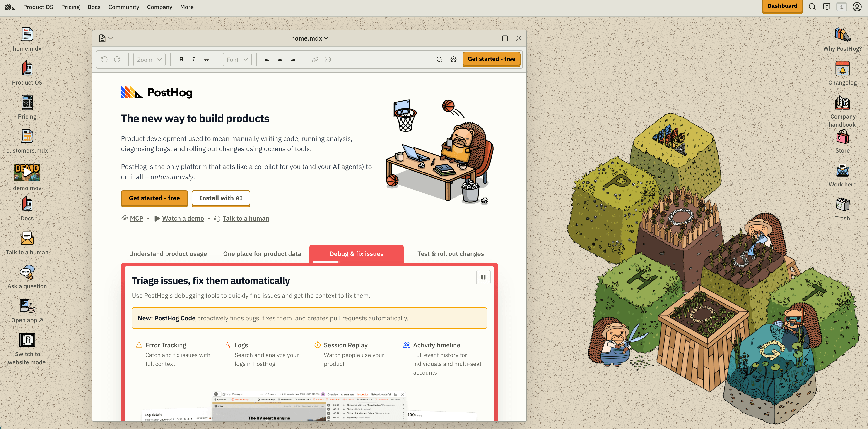Open the Company menu

[x=159, y=7]
